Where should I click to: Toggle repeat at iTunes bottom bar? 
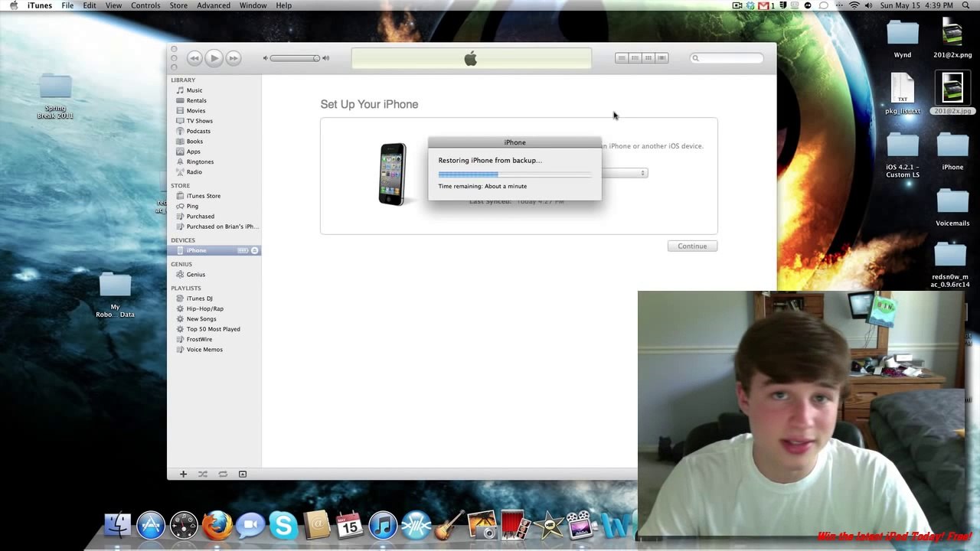coord(223,474)
